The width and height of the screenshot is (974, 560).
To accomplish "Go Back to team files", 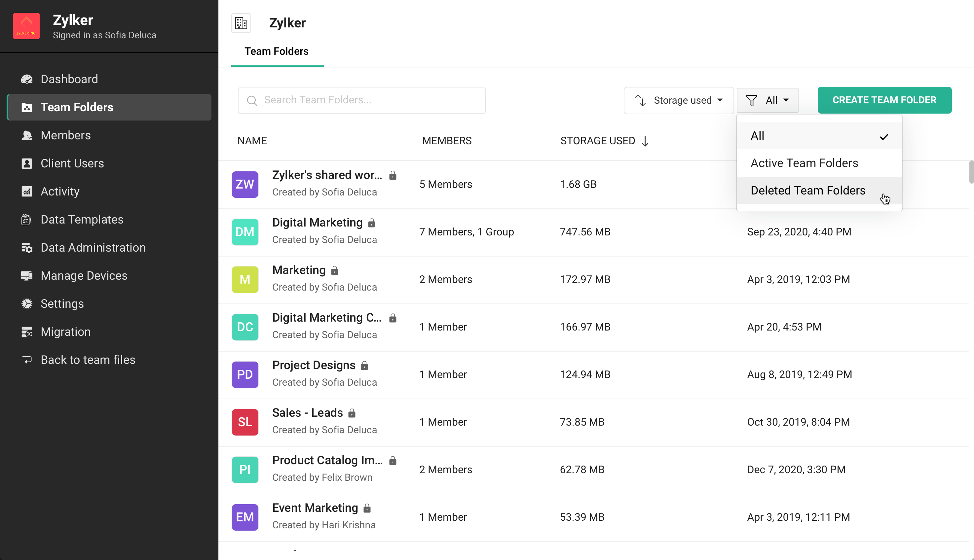I will [88, 360].
